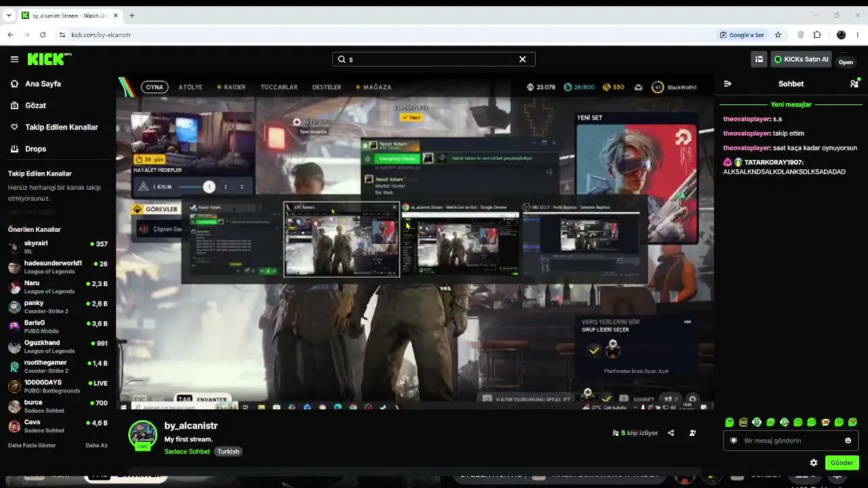Click the last emote in quick bar
The height and width of the screenshot is (488, 868).
pos(852,422)
